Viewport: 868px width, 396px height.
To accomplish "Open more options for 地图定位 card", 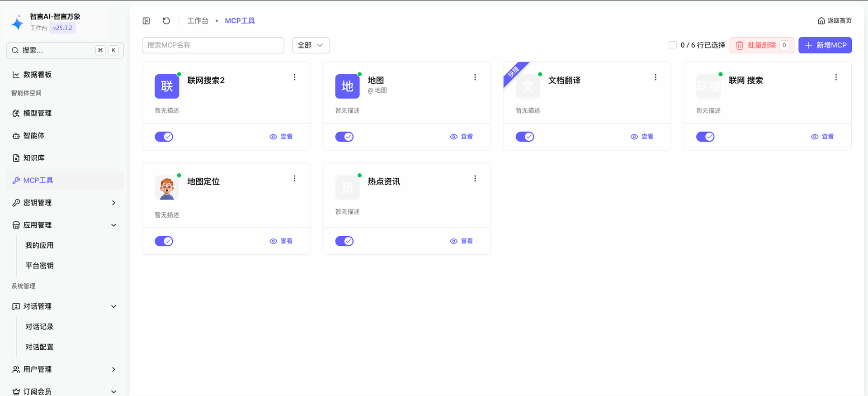I will point(295,179).
